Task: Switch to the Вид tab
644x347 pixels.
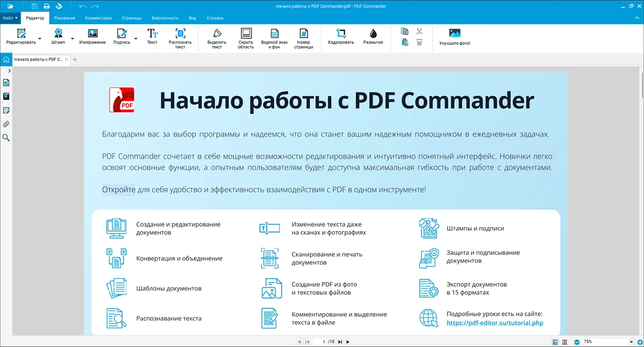Action: click(192, 18)
